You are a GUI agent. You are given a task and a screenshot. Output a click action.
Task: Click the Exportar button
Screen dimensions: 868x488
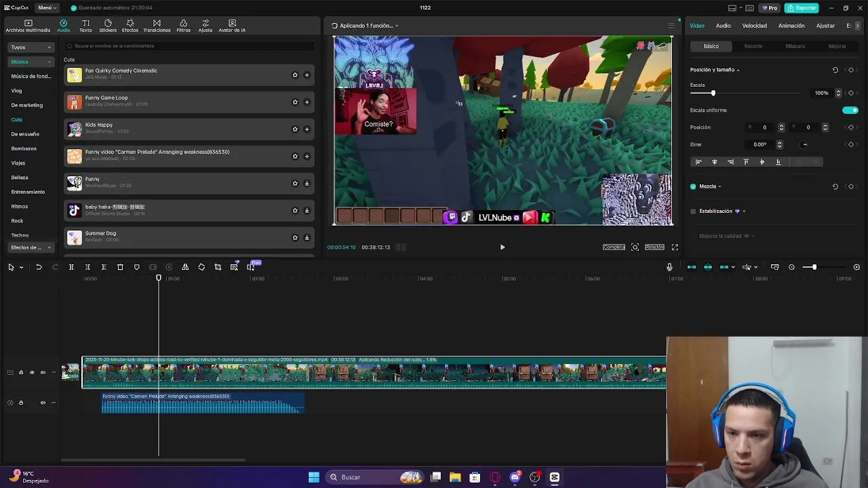coord(802,8)
